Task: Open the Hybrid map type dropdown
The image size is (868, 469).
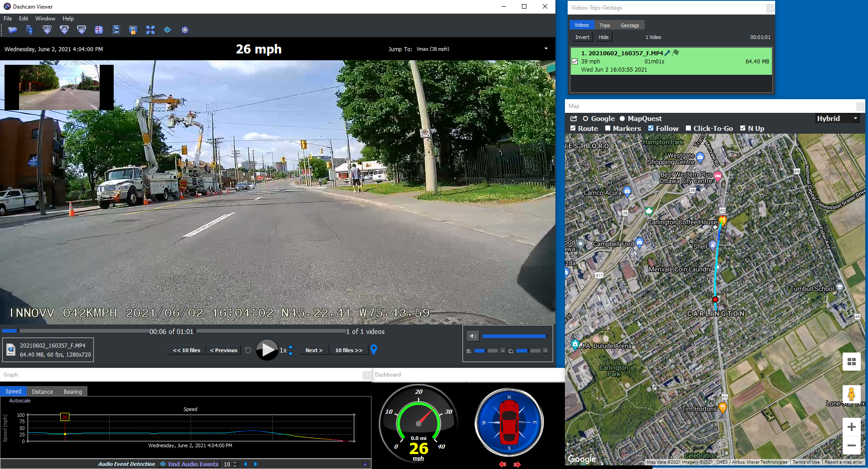Action: pos(837,119)
